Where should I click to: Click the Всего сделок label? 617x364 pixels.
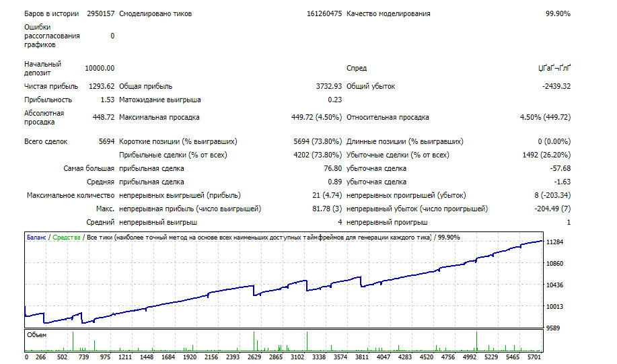coord(46,142)
